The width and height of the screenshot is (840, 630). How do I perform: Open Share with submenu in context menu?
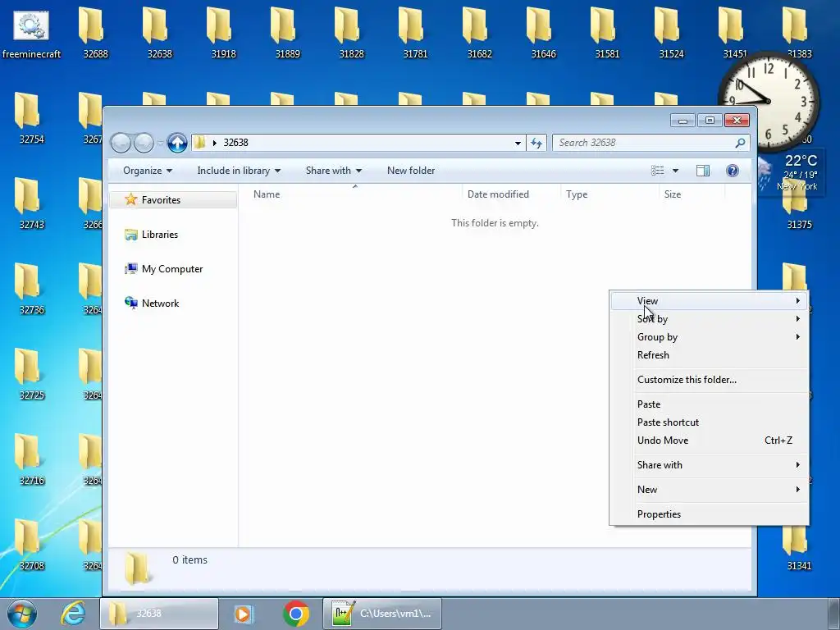pos(709,465)
